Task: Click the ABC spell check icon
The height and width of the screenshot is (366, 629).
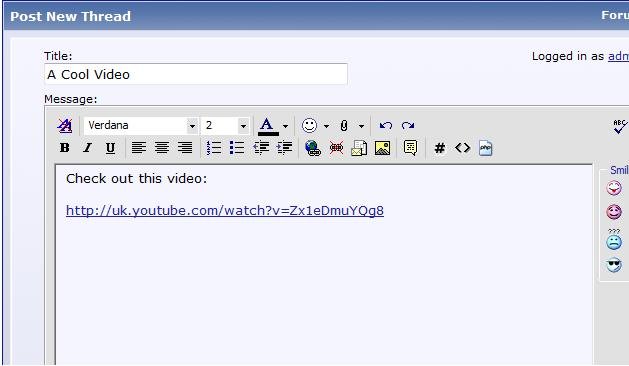Action: (x=619, y=126)
